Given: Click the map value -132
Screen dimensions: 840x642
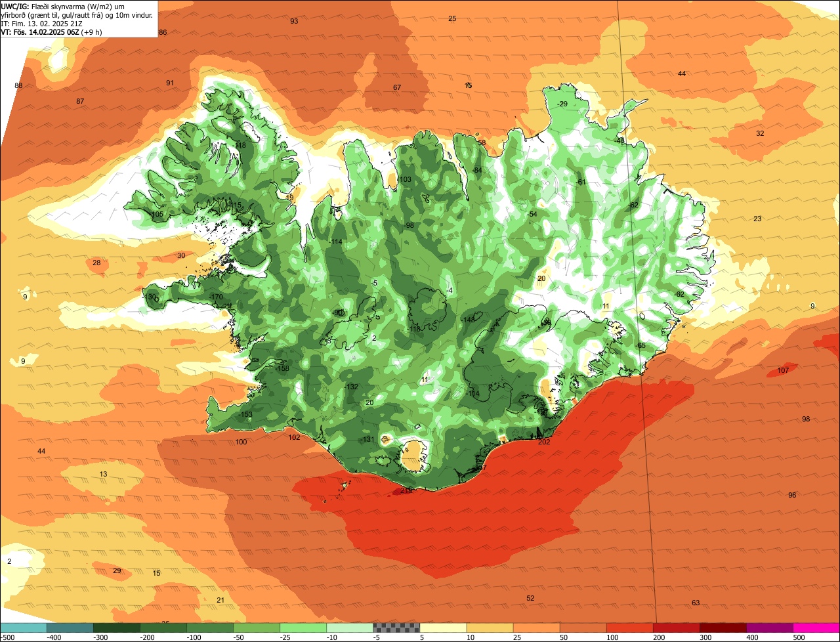Looking at the screenshot, I should [351, 387].
